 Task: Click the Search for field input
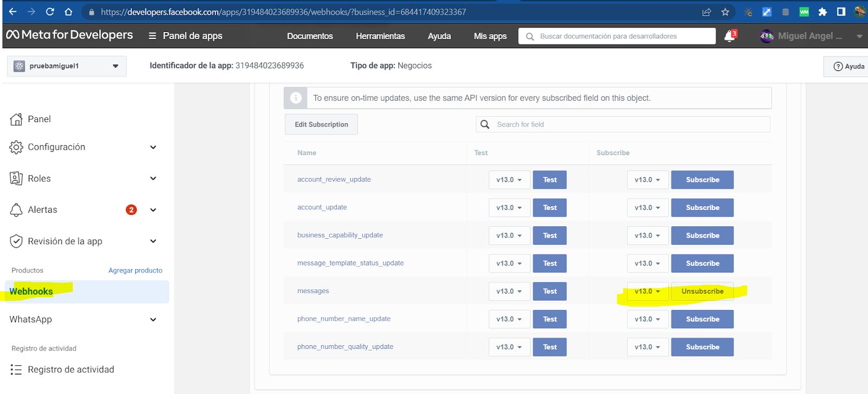pos(623,124)
